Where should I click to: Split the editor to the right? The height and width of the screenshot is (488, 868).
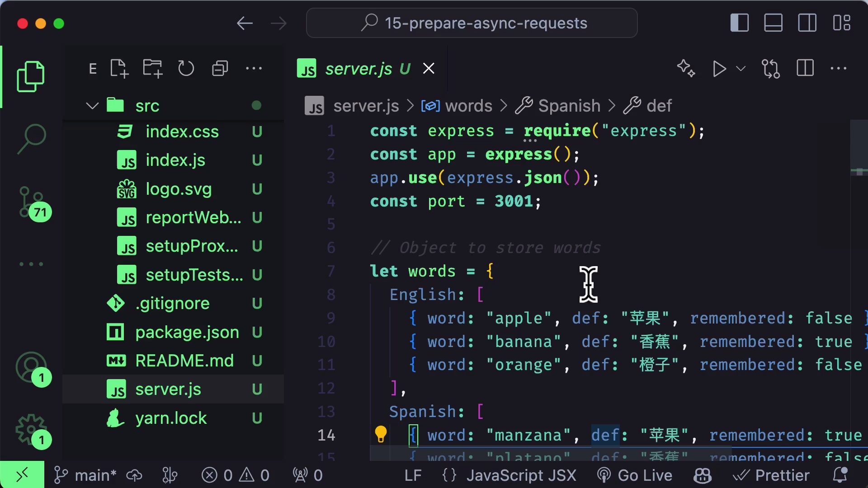click(x=805, y=69)
